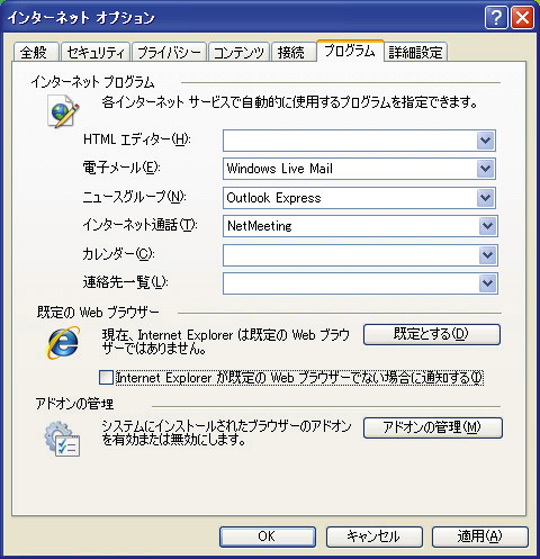
Task: Open the プライバシー tab
Action: point(169,52)
